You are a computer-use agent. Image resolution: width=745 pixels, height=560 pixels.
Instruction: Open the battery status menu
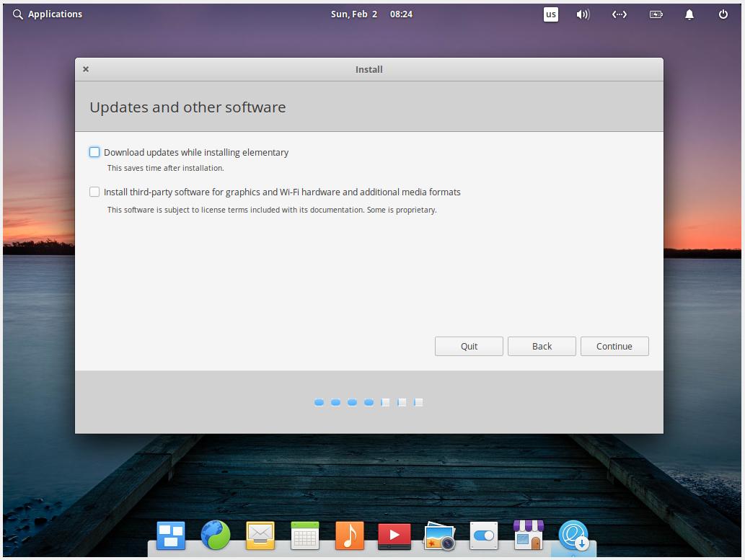656,14
